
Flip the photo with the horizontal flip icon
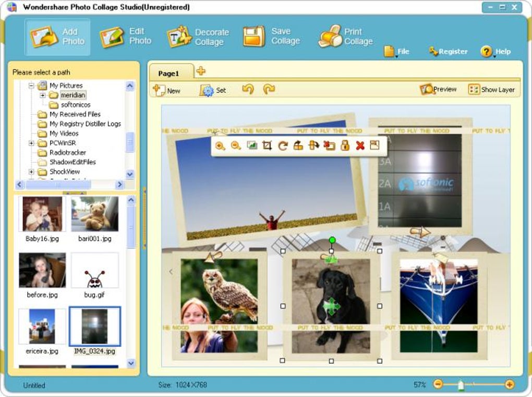click(x=313, y=146)
